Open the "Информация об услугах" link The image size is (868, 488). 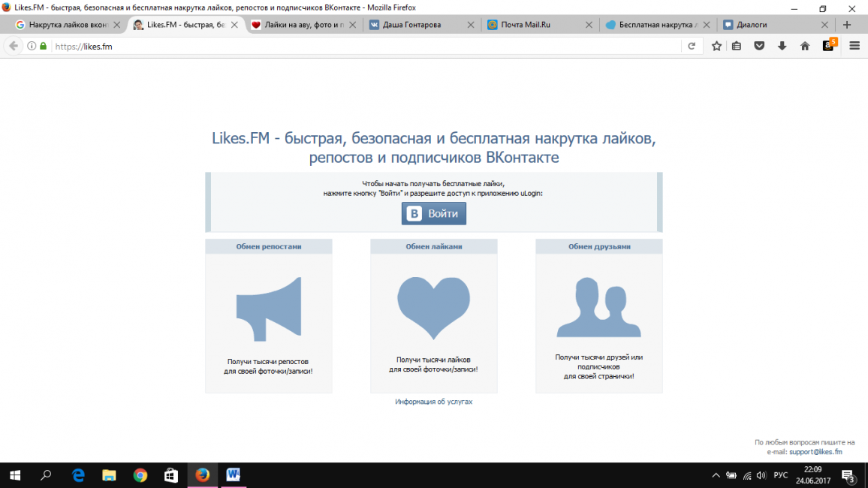pyautogui.click(x=433, y=402)
